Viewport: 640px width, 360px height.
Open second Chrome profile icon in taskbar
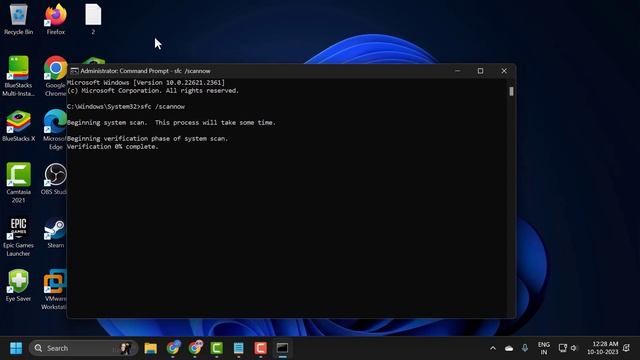coord(195,348)
